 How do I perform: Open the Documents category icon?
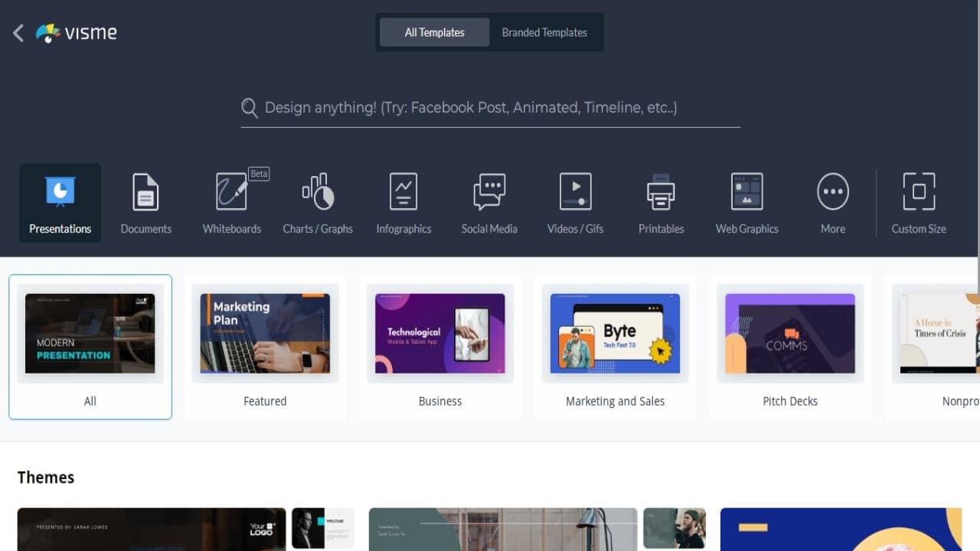(x=145, y=191)
